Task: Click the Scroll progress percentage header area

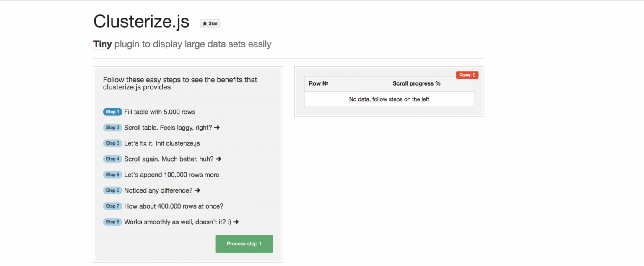Action: [x=416, y=83]
